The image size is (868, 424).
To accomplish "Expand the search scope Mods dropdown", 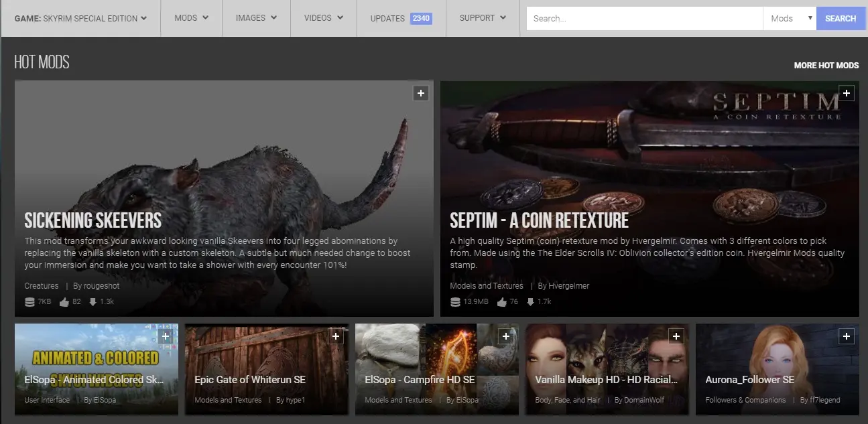I will [x=790, y=19].
